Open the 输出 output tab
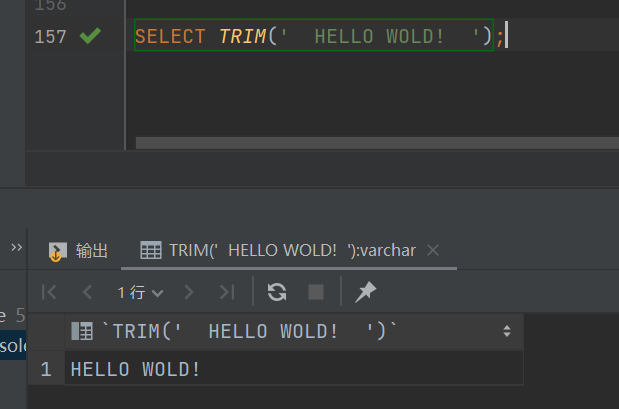This screenshot has height=409, width=619. (78, 251)
